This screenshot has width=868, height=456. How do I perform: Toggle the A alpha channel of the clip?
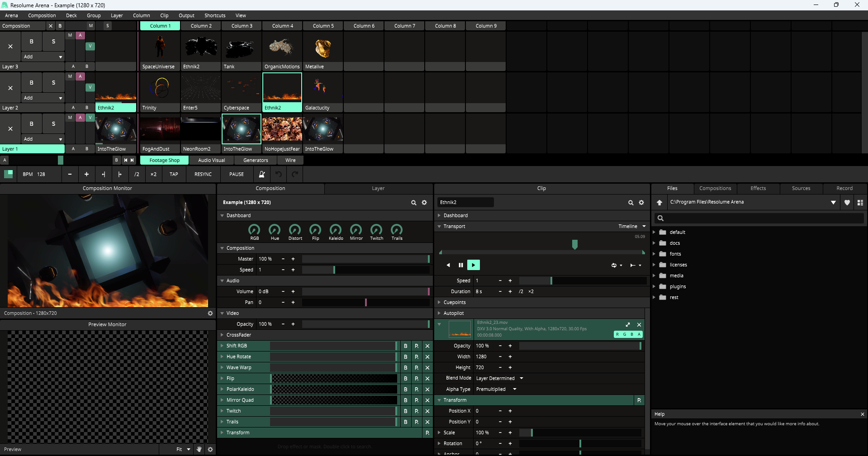[x=639, y=334]
